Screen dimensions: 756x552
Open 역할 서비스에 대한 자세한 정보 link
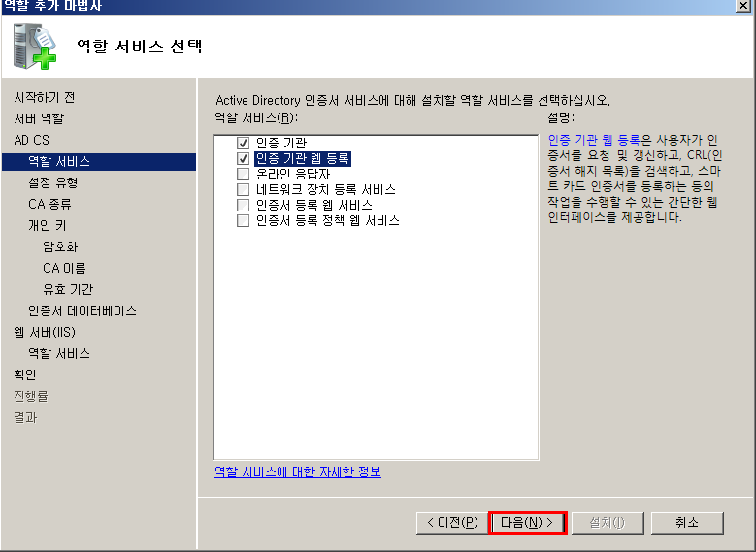298,471
